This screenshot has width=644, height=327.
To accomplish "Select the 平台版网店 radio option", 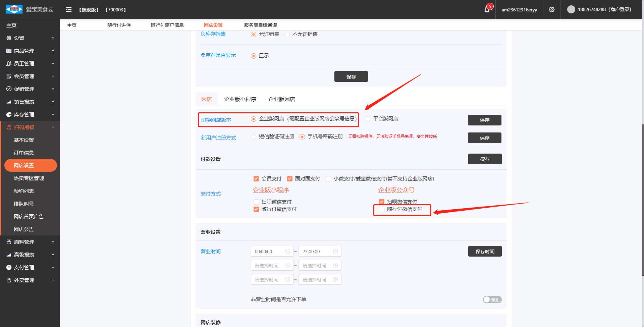I will click(x=368, y=119).
